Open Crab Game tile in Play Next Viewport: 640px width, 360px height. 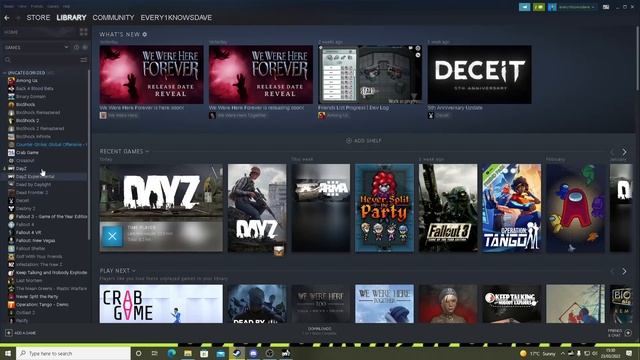point(161,304)
